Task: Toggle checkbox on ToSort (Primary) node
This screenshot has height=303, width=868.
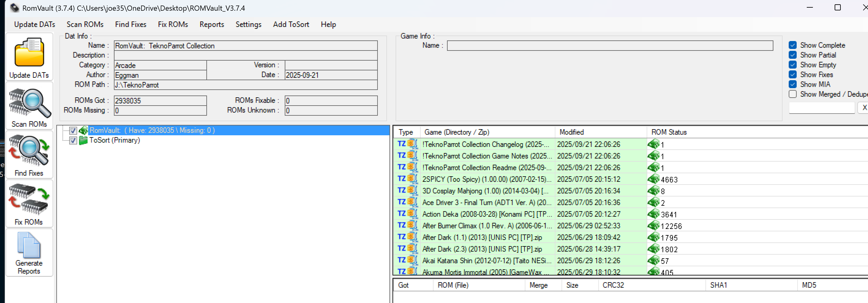Action: tap(73, 140)
